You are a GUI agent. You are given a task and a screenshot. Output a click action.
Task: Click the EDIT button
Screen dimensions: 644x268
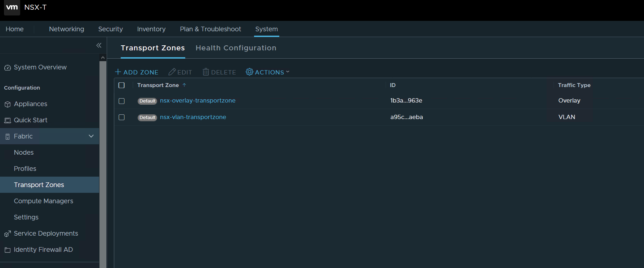180,72
